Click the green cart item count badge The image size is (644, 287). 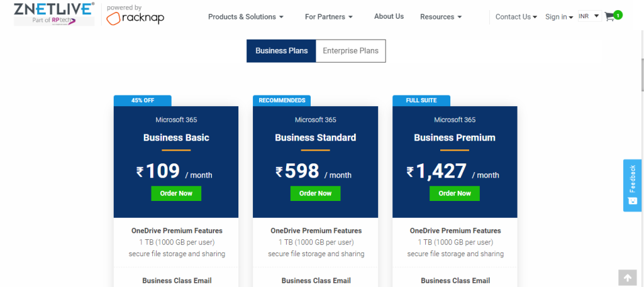[x=619, y=15]
